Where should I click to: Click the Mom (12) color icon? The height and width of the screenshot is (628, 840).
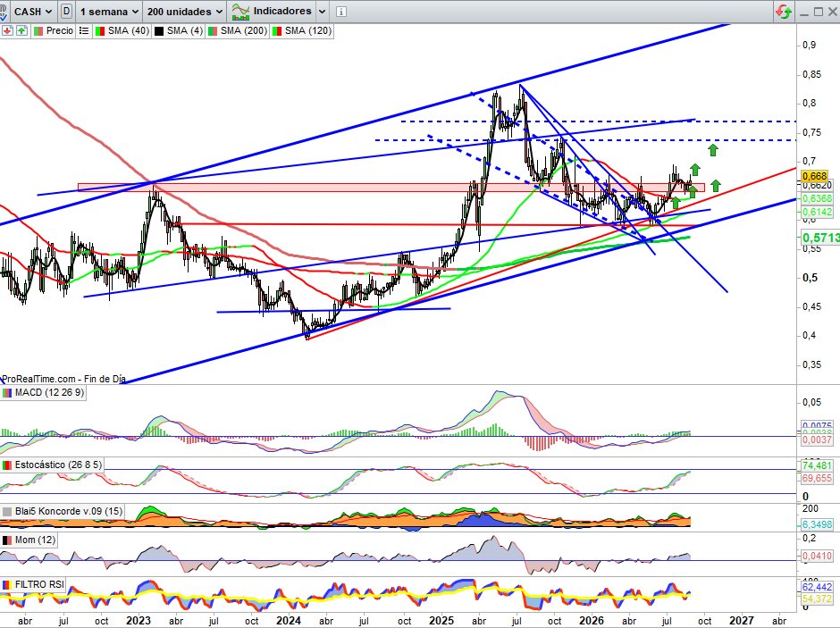[7, 540]
